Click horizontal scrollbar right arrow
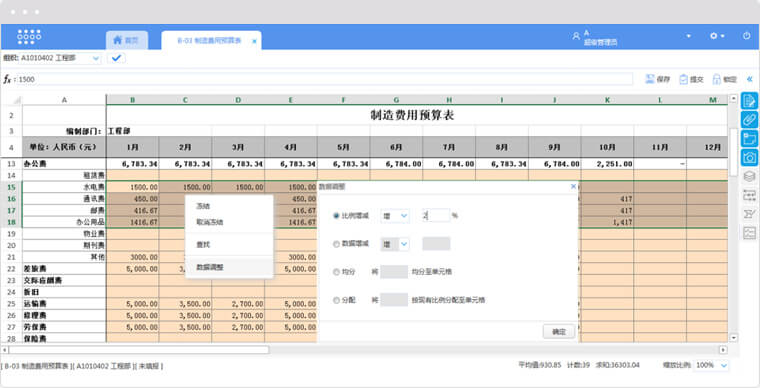This screenshot has height=388, width=760. [x=723, y=349]
